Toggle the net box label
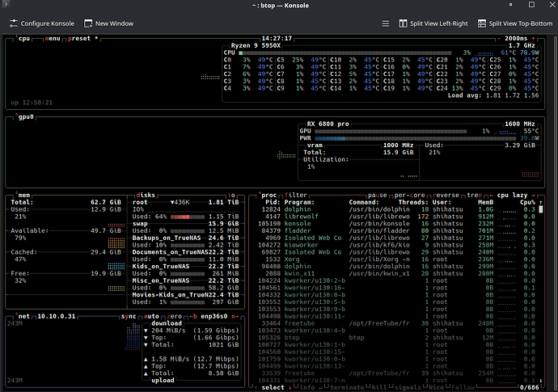This screenshot has height=392, width=558. [x=23, y=316]
